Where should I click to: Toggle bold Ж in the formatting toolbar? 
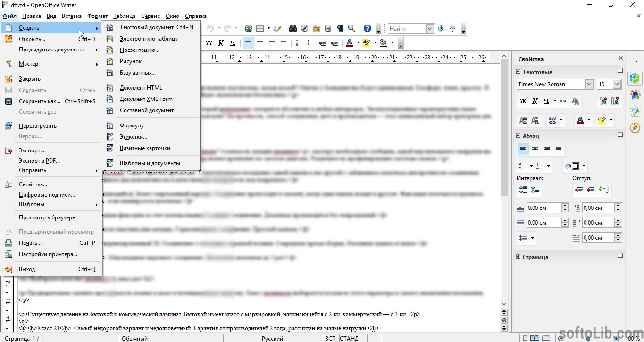tap(209, 43)
